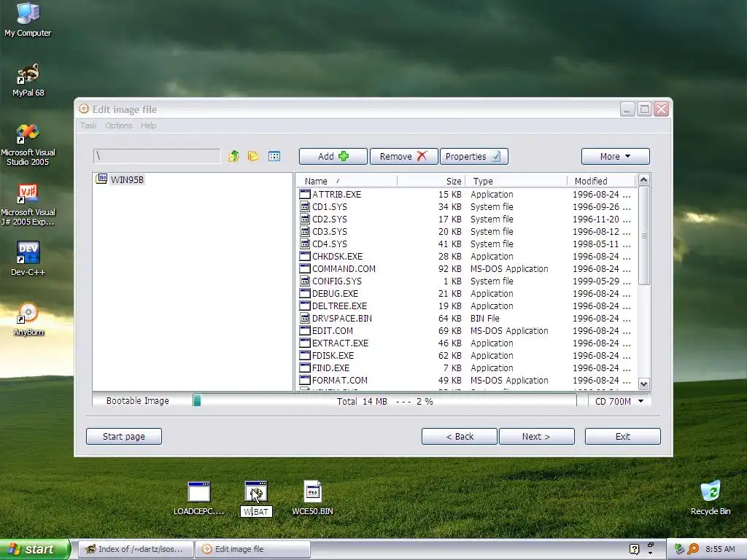This screenshot has width=747, height=560.
Task: Click the Start page button
Action: click(x=124, y=436)
